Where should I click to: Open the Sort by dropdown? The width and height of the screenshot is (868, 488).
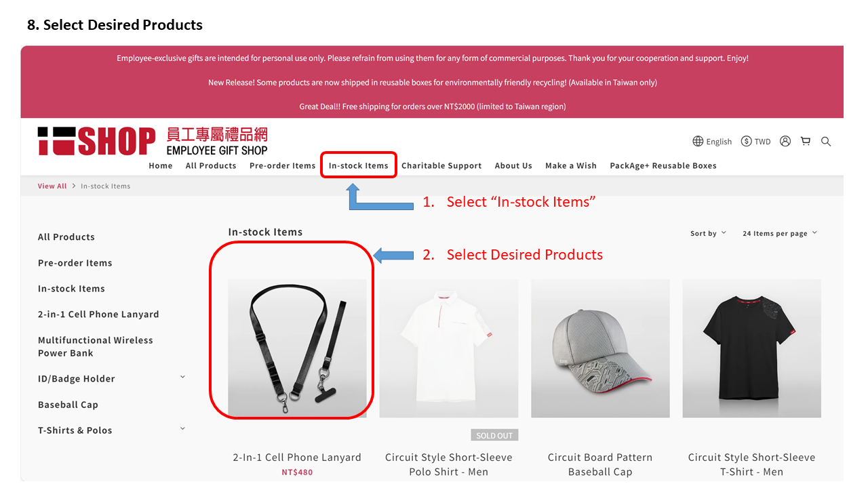tap(708, 233)
